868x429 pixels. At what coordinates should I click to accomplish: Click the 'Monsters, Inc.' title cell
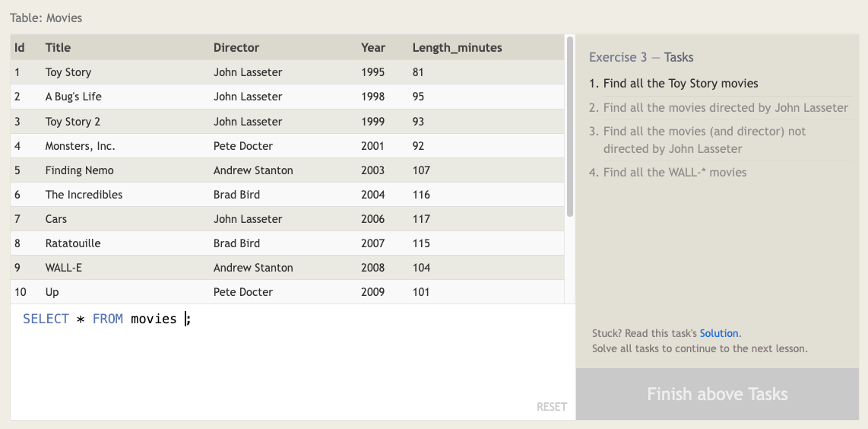(x=81, y=146)
